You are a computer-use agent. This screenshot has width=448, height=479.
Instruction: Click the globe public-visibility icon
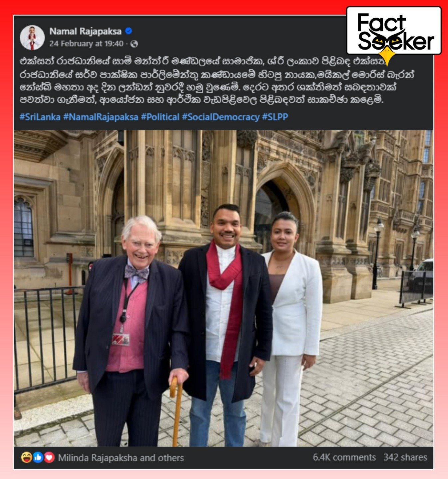click(x=134, y=44)
